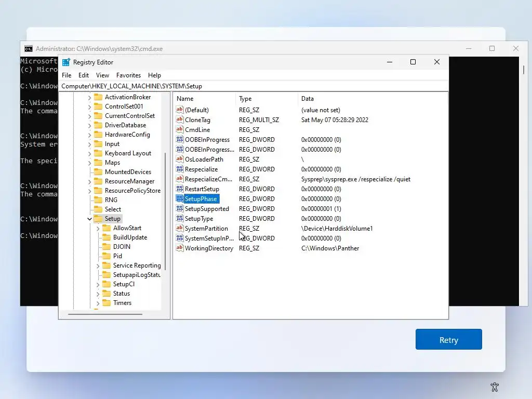Select the OsLoaderPath value icon

179,159
